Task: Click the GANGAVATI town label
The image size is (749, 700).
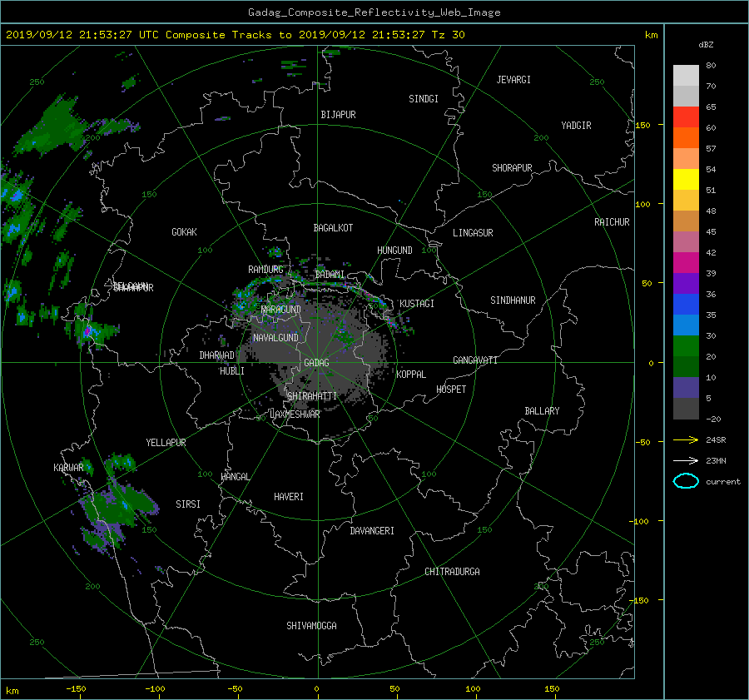Action: coord(475,360)
